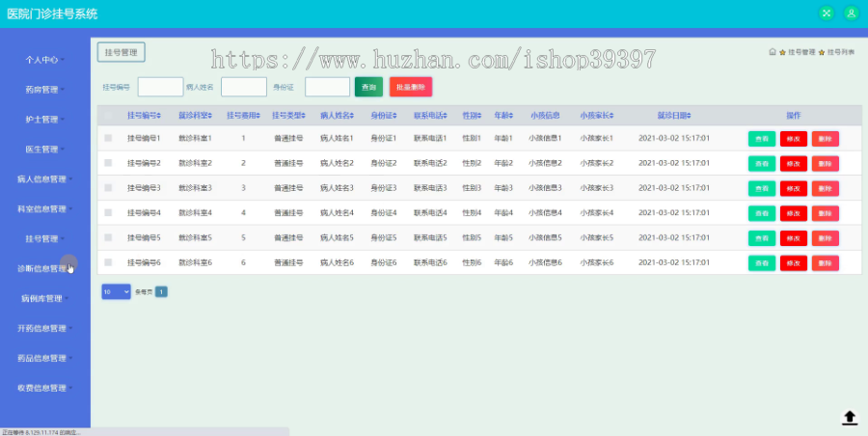Focus the 病人姓名 search input field
Image resolution: width=868 pixels, height=436 pixels.
coord(244,87)
